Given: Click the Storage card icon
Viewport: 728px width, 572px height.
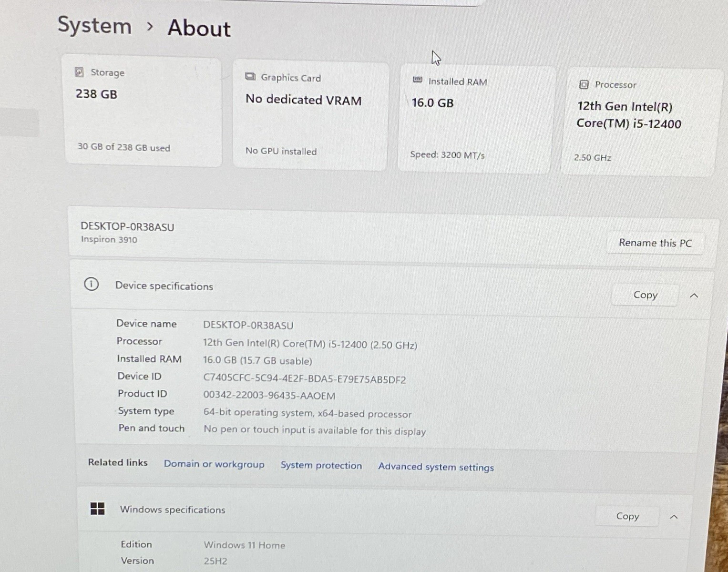Looking at the screenshot, I should [80, 72].
